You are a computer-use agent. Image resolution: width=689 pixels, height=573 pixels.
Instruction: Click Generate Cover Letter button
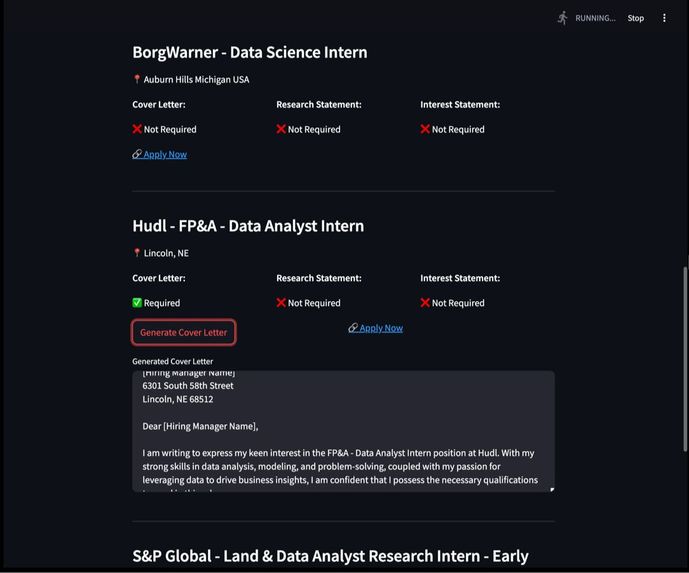pos(184,332)
